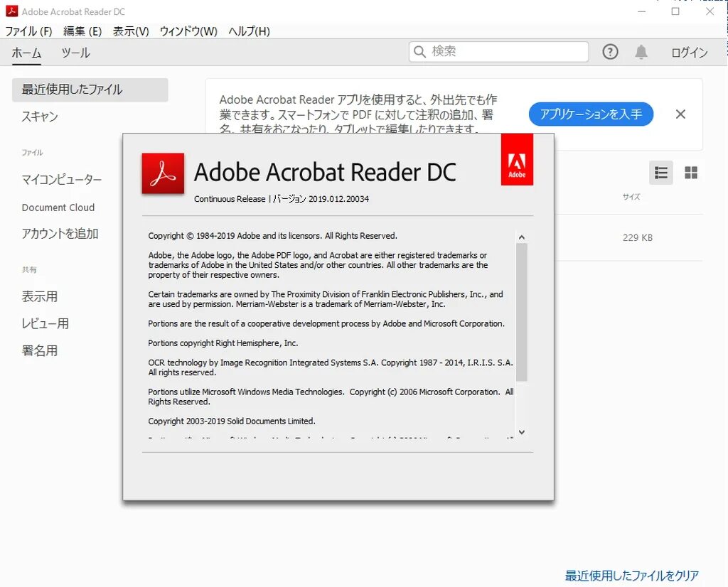The image size is (728, 587).
Task: Click アカウントを追加 in sidebar
Action: coord(60,233)
